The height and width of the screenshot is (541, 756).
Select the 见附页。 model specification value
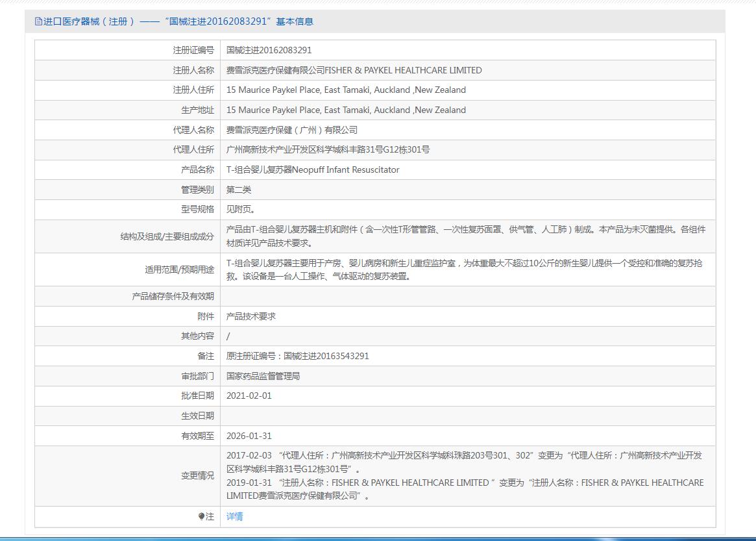click(x=241, y=209)
